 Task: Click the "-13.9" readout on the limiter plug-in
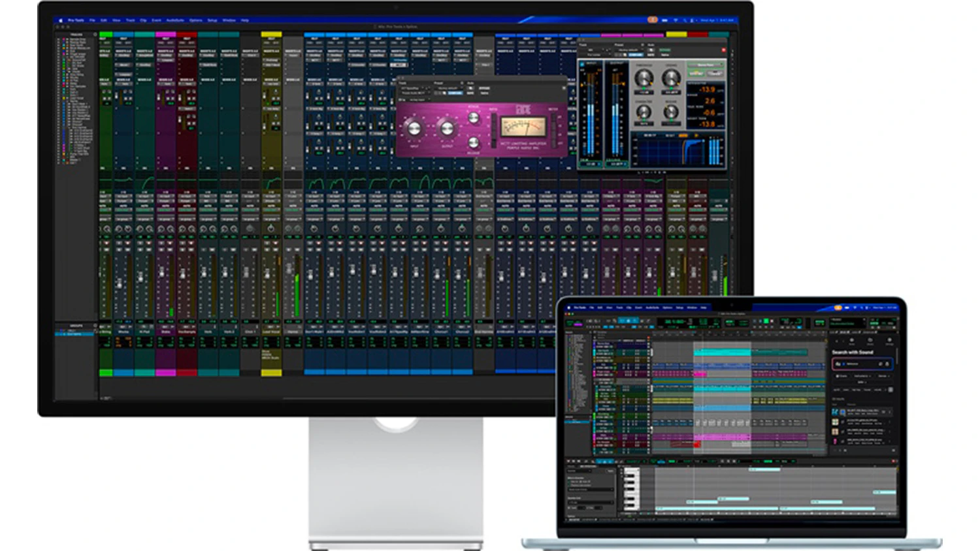point(708,89)
